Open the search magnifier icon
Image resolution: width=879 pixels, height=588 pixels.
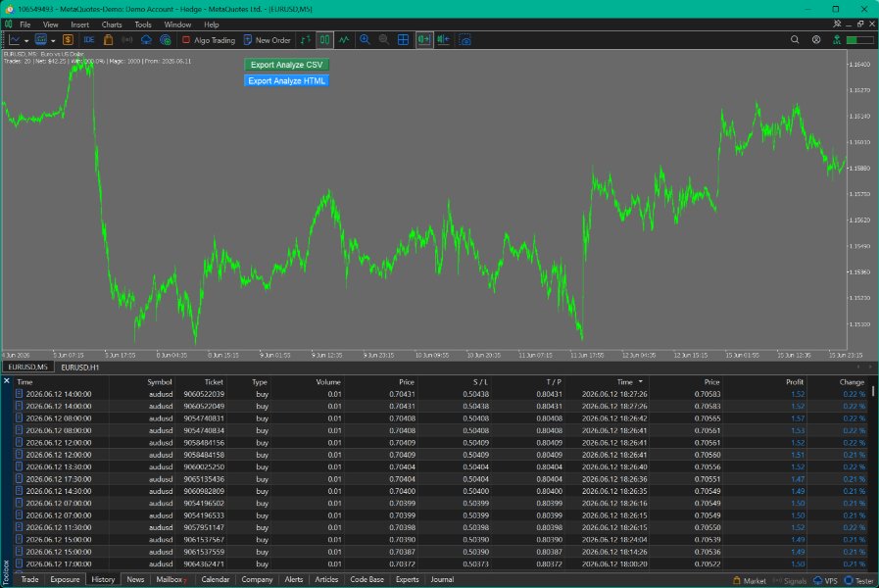click(x=795, y=40)
